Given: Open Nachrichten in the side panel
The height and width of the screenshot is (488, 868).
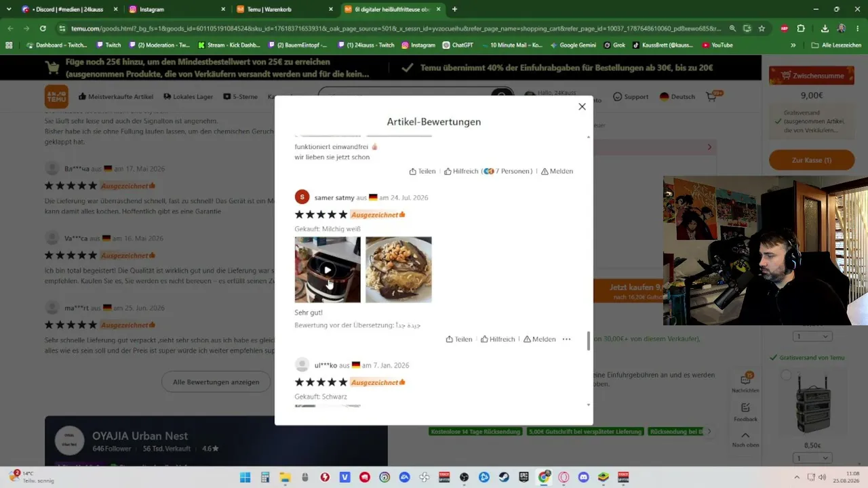Looking at the screenshot, I should click(x=745, y=383).
